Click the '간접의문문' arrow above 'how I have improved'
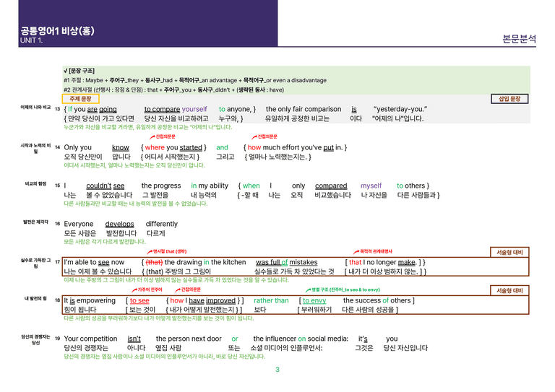This screenshot has width=555, height=392. (x=178, y=289)
